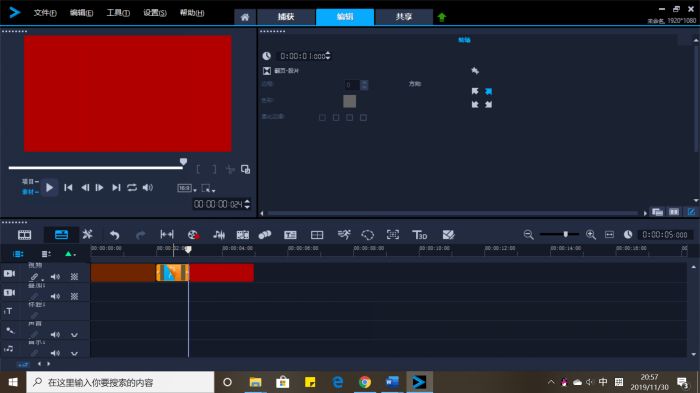Open Auto Music tool

tap(243, 235)
